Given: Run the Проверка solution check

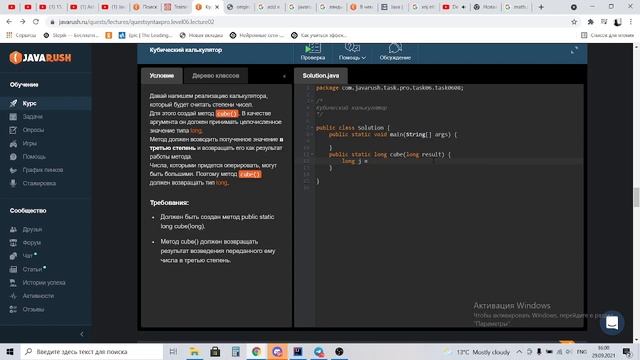Looking at the screenshot, I should tap(313, 52).
